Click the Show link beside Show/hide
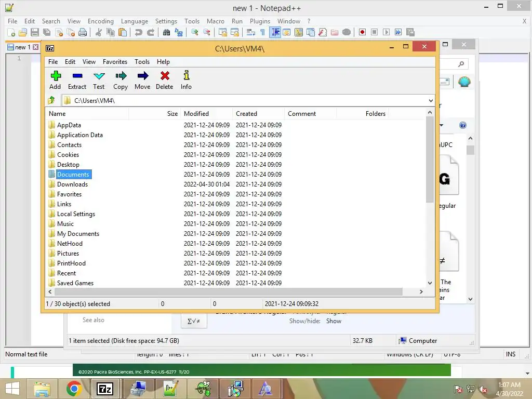The height and width of the screenshot is (399, 532). click(334, 321)
